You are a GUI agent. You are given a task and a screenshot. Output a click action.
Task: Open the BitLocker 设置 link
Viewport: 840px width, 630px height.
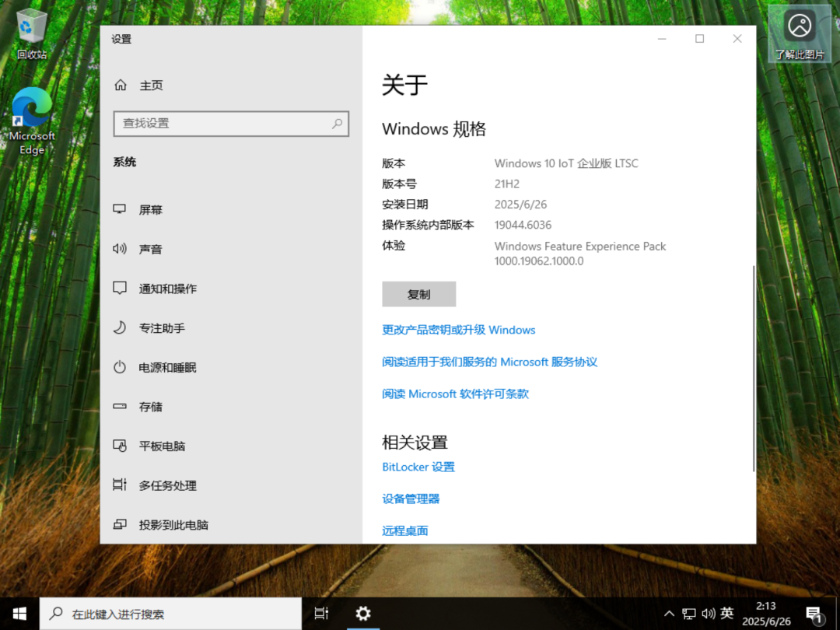coord(418,467)
